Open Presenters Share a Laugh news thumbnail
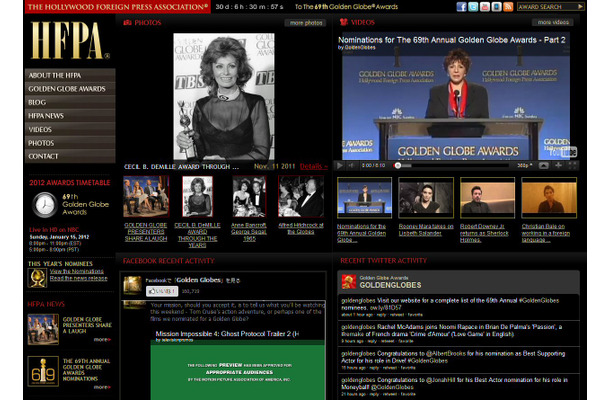 43,330
